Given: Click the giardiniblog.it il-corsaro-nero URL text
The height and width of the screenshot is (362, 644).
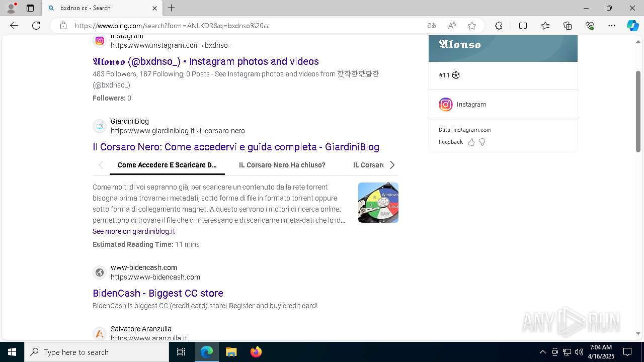Looking at the screenshot, I should pyautogui.click(x=178, y=131).
